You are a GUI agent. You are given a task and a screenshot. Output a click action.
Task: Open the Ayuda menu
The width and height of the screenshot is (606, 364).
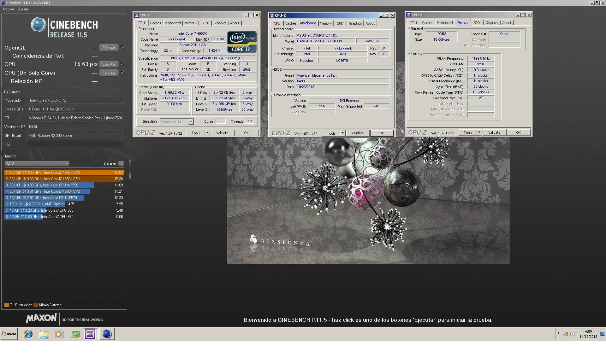tap(23, 9)
